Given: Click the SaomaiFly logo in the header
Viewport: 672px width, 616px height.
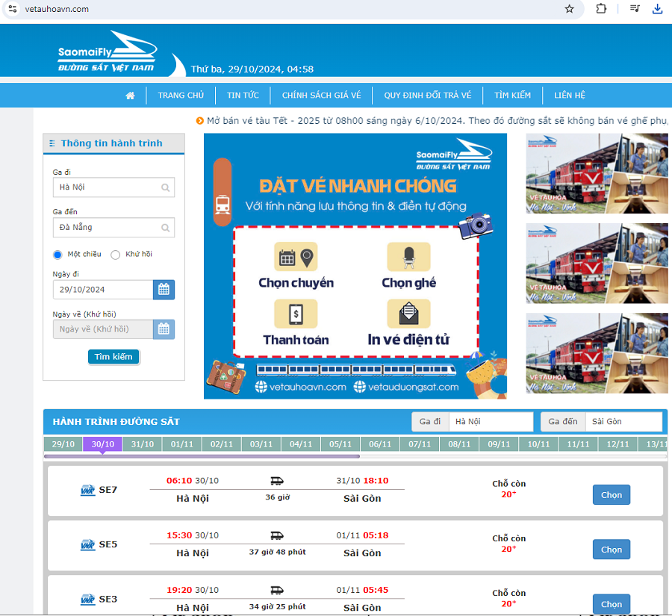Looking at the screenshot, I should point(107,52).
